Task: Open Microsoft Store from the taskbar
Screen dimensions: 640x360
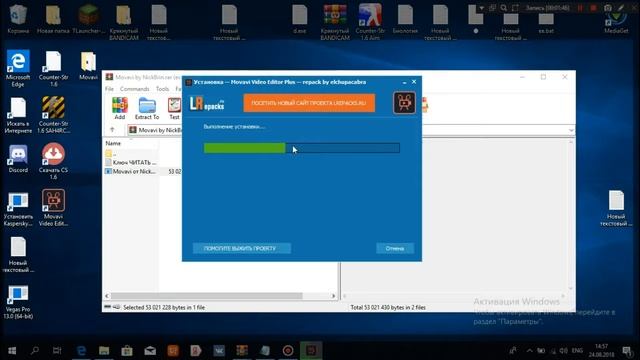Action: 127,350
